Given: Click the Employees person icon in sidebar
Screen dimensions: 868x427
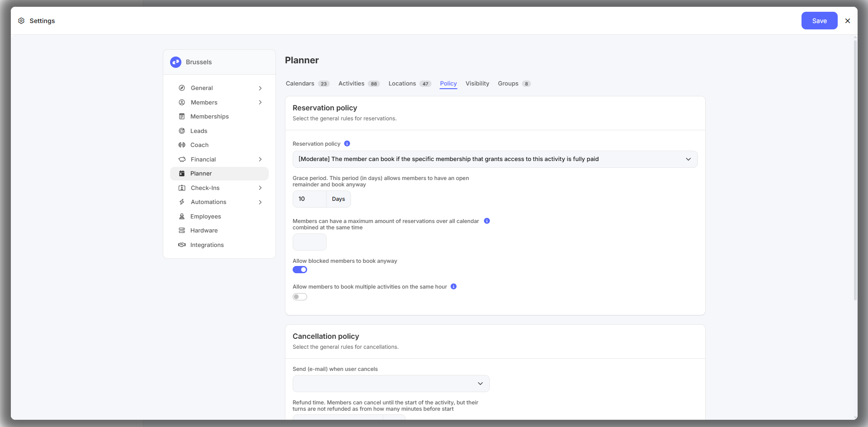Looking at the screenshot, I should pyautogui.click(x=182, y=216).
